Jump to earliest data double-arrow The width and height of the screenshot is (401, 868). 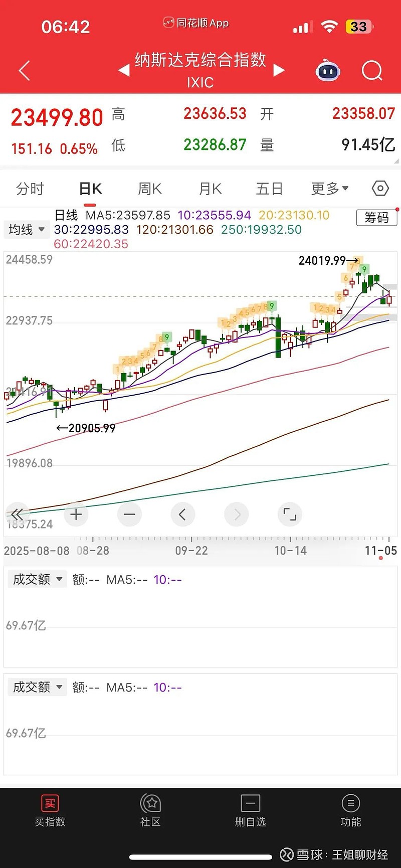17,514
